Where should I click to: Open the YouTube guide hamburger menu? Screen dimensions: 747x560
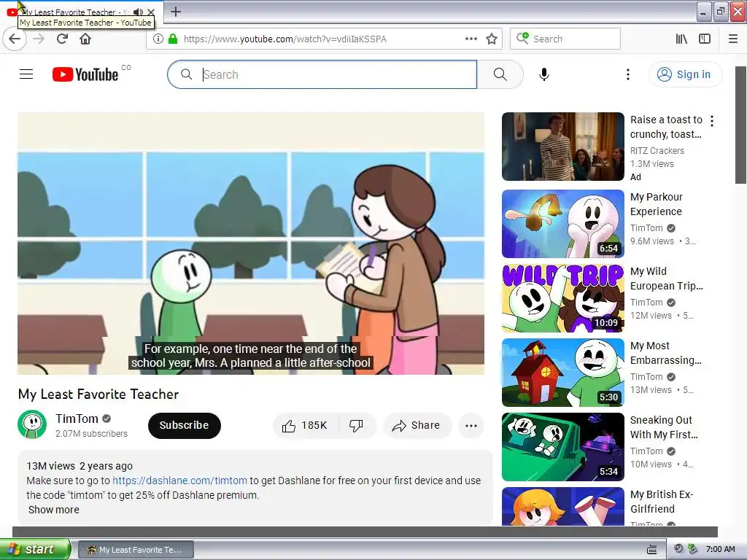point(26,74)
